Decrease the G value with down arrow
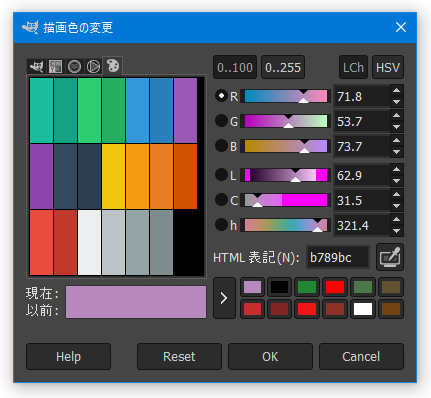Screen dimensions: 431x398 pyautogui.click(x=396, y=127)
